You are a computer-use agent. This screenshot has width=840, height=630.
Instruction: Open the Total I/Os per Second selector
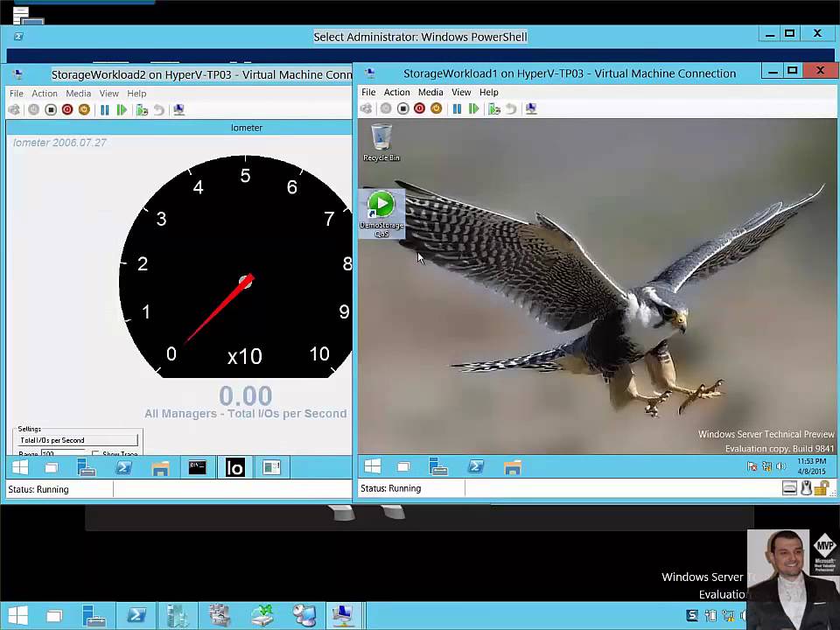click(78, 440)
